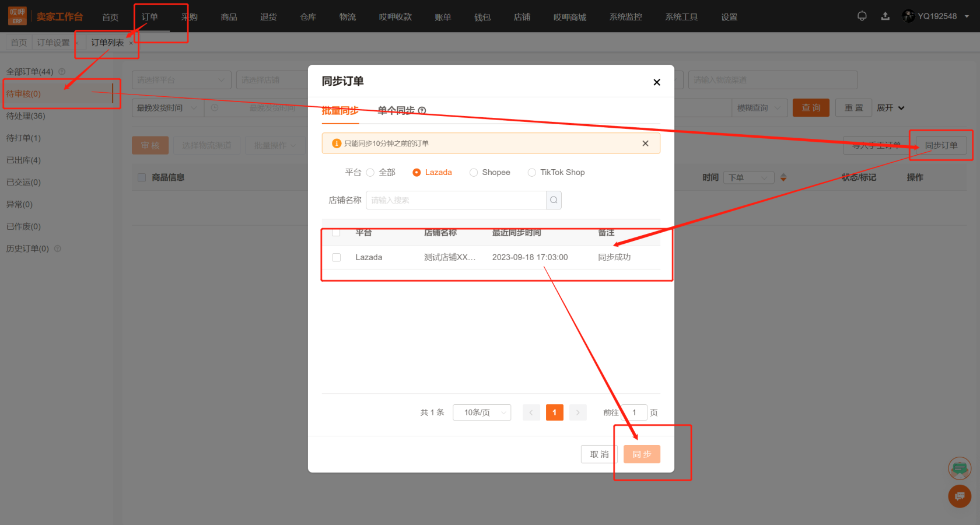Select the Lazada platform radio button
The width and height of the screenshot is (980, 525).
tap(416, 173)
